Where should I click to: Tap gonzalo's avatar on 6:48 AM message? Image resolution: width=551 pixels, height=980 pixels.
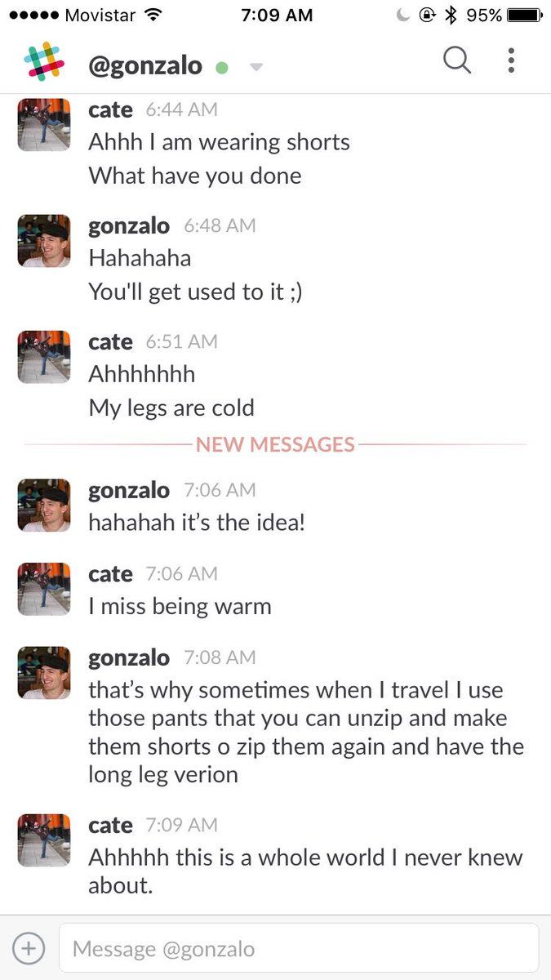coord(44,241)
